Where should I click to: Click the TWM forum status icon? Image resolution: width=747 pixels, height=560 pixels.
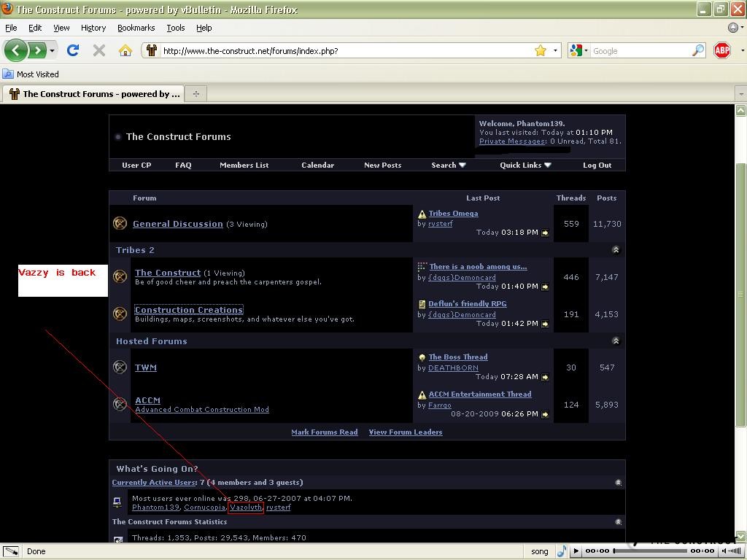120,367
